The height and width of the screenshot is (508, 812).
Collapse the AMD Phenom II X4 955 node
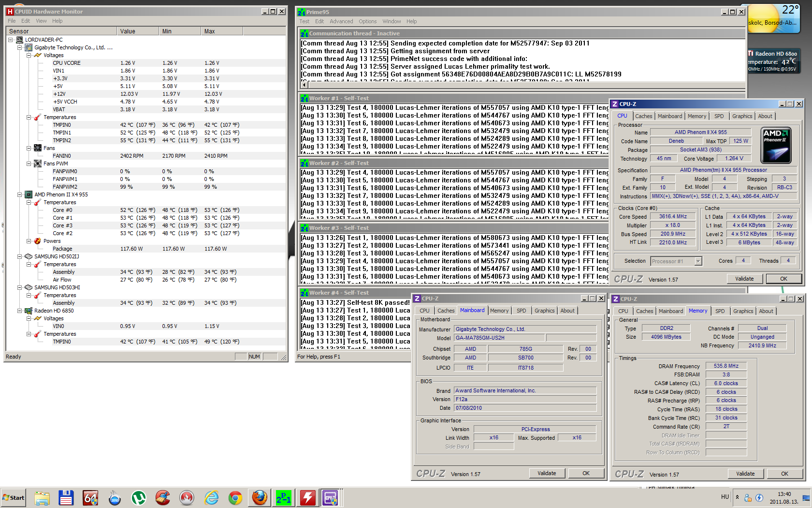click(19, 194)
